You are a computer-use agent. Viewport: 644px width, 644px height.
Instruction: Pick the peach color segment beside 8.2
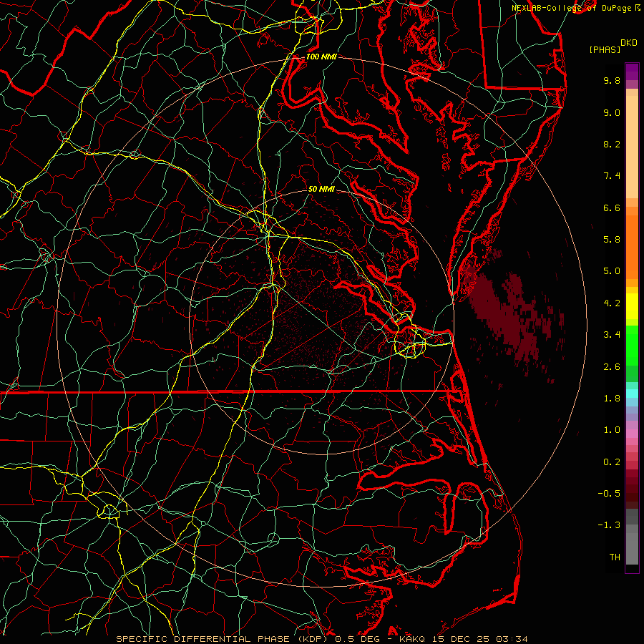click(x=632, y=147)
